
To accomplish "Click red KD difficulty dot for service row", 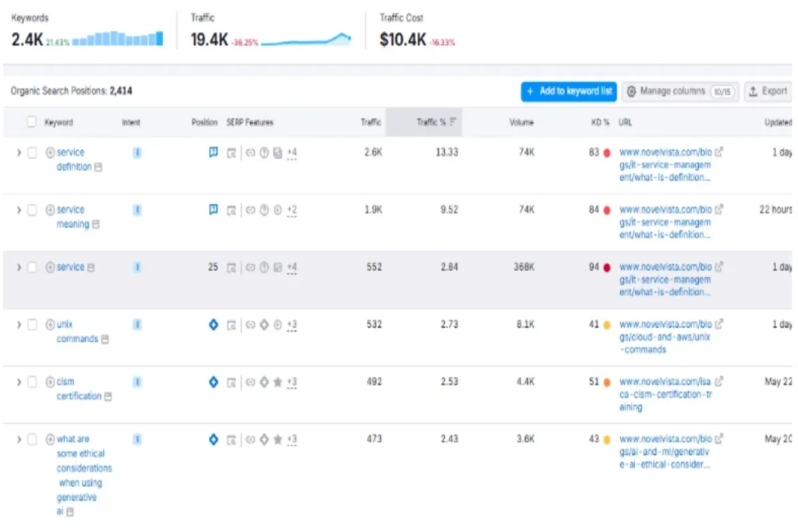I will 606,267.
